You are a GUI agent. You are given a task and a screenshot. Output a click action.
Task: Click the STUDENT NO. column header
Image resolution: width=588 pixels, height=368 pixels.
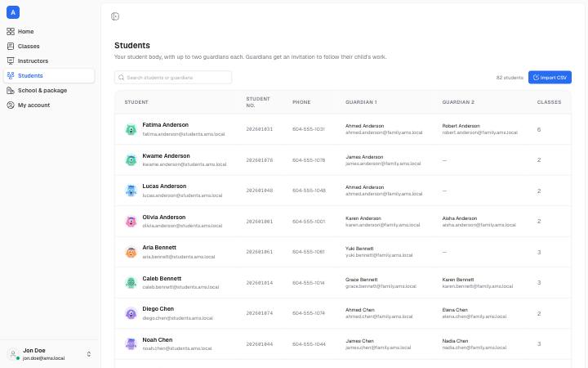258,102
